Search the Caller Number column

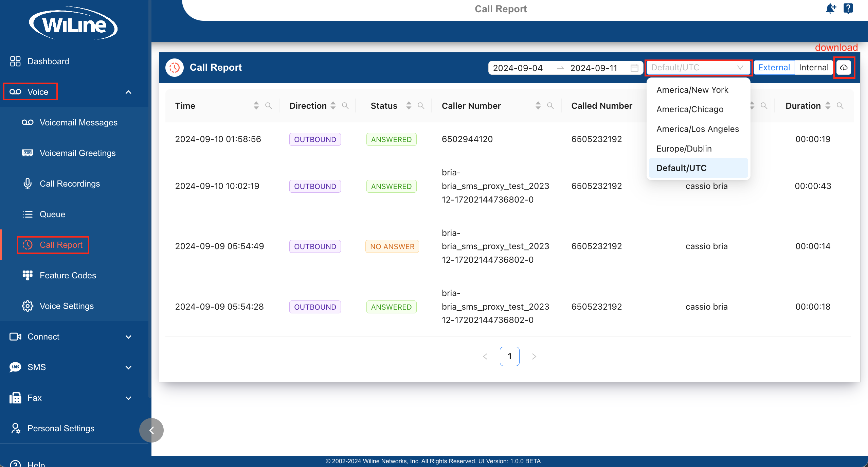tap(550, 106)
